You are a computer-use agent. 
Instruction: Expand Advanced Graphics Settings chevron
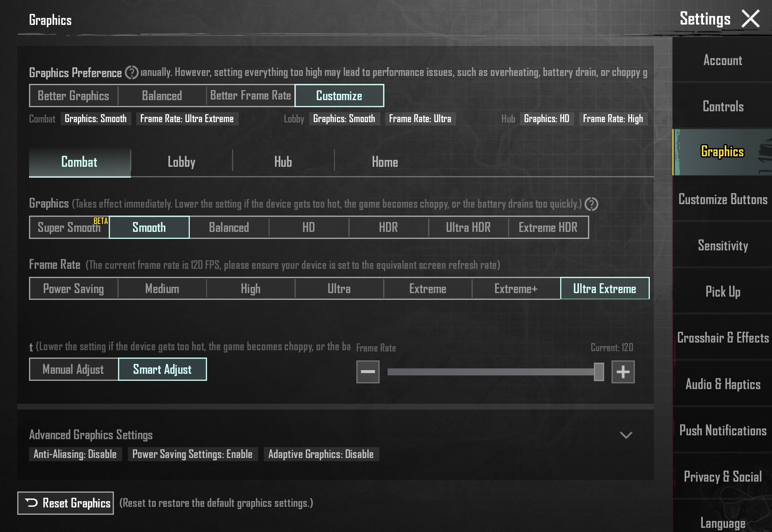point(626,435)
